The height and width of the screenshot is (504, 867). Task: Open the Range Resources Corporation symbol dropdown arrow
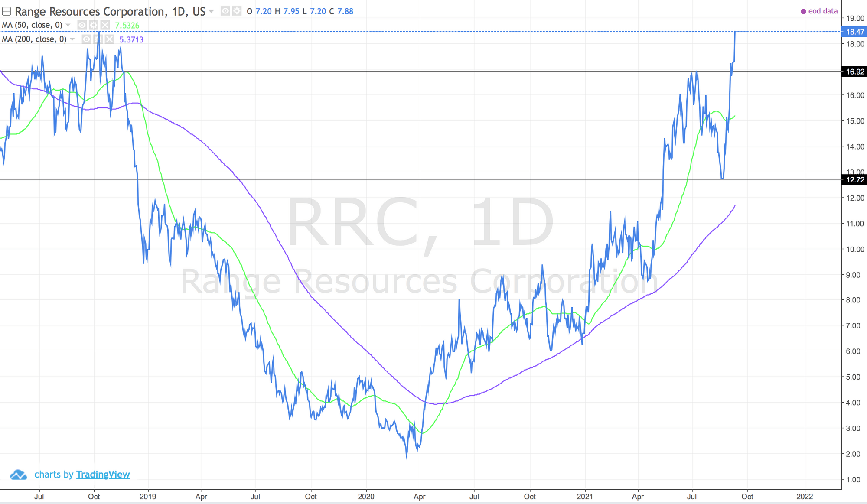(211, 11)
